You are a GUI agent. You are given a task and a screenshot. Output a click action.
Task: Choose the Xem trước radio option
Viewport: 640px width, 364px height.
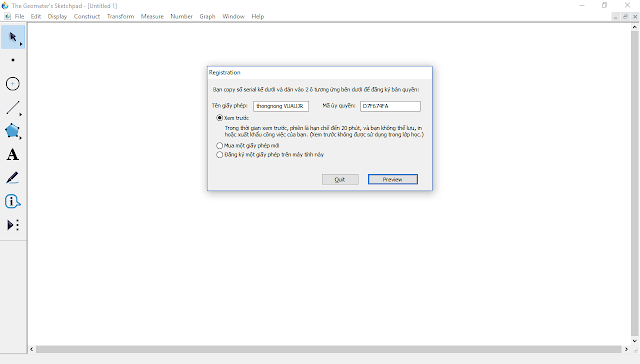220,118
